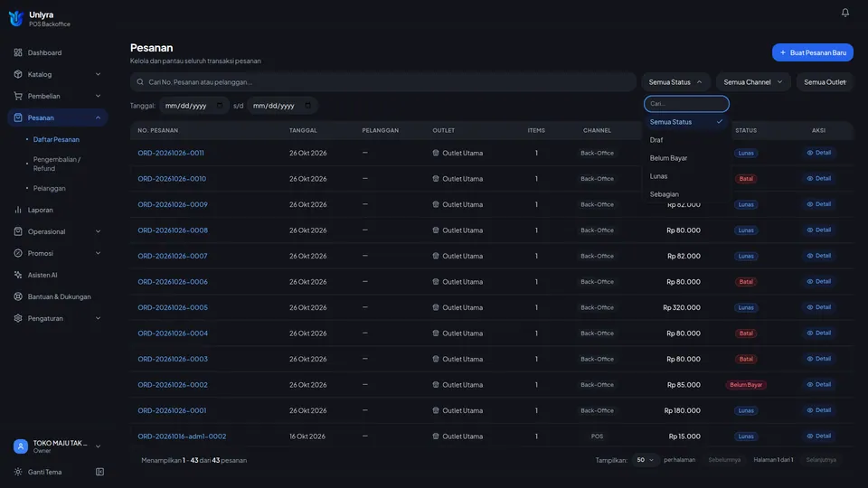Click the order search input field
Viewport: 868px width, 488px height.
(x=383, y=82)
